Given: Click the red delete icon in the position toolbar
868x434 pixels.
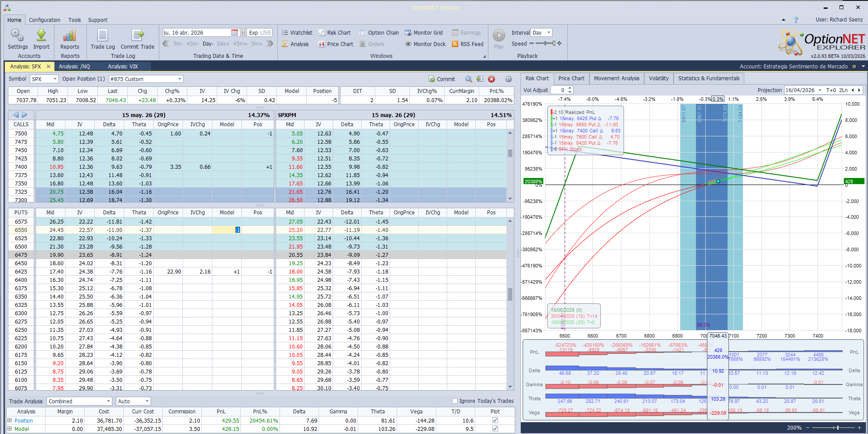Looking at the screenshot, I should tap(491, 79).
